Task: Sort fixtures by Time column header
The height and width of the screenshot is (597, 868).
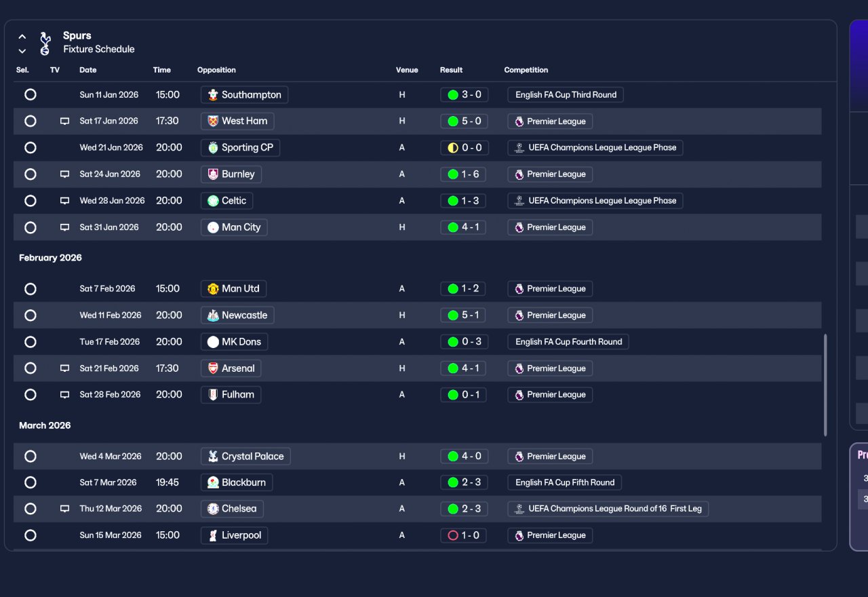Action: coord(162,70)
